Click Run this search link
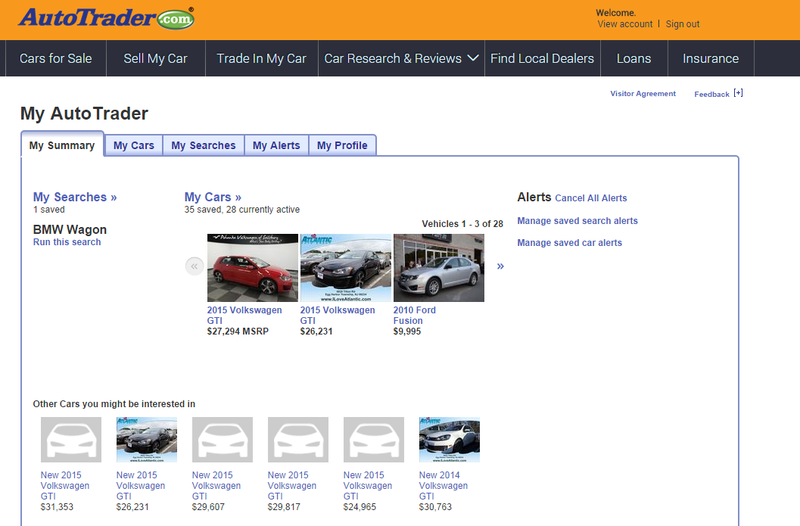 (67, 242)
